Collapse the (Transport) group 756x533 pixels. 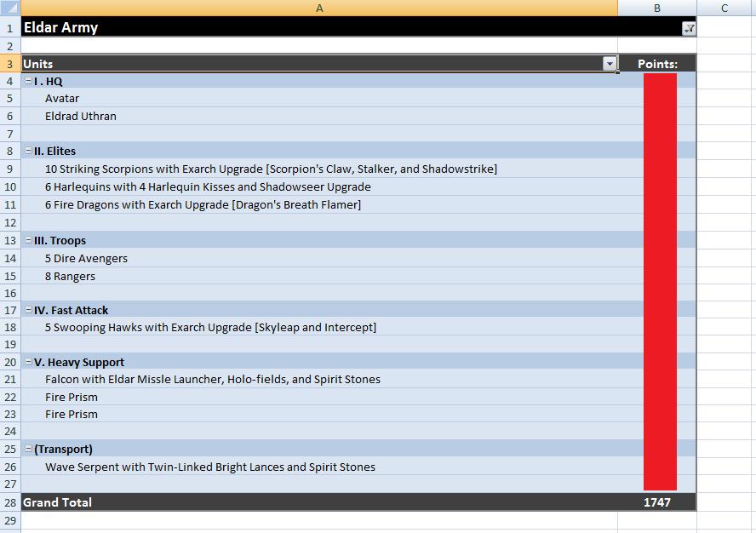click(28, 450)
